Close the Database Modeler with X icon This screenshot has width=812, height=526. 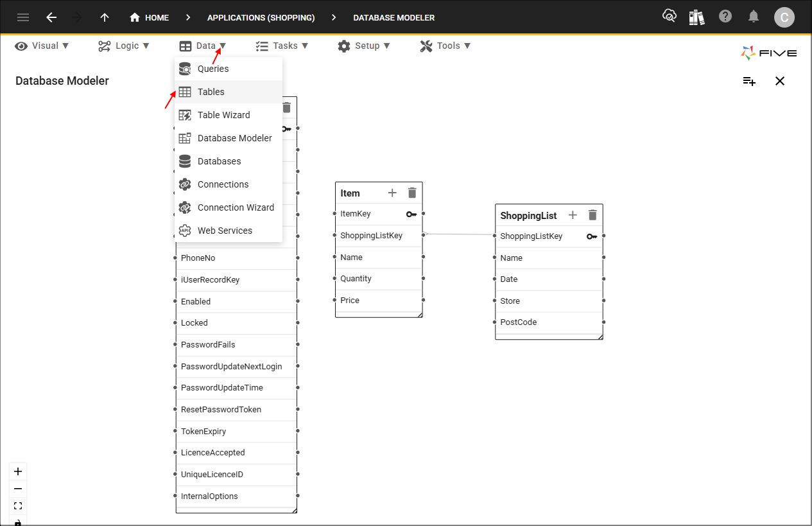click(x=780, y=81)
